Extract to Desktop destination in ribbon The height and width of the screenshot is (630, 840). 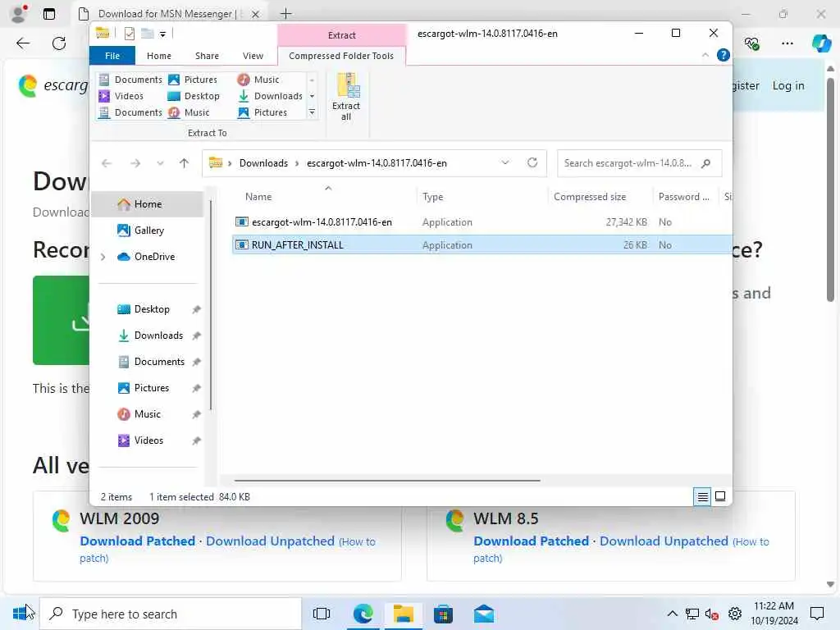point(194,96)
